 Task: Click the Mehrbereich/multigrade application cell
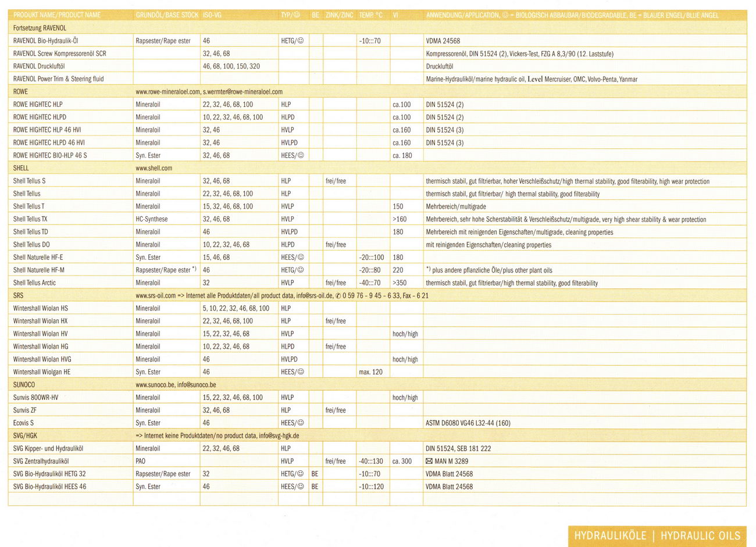click(456, 207)
